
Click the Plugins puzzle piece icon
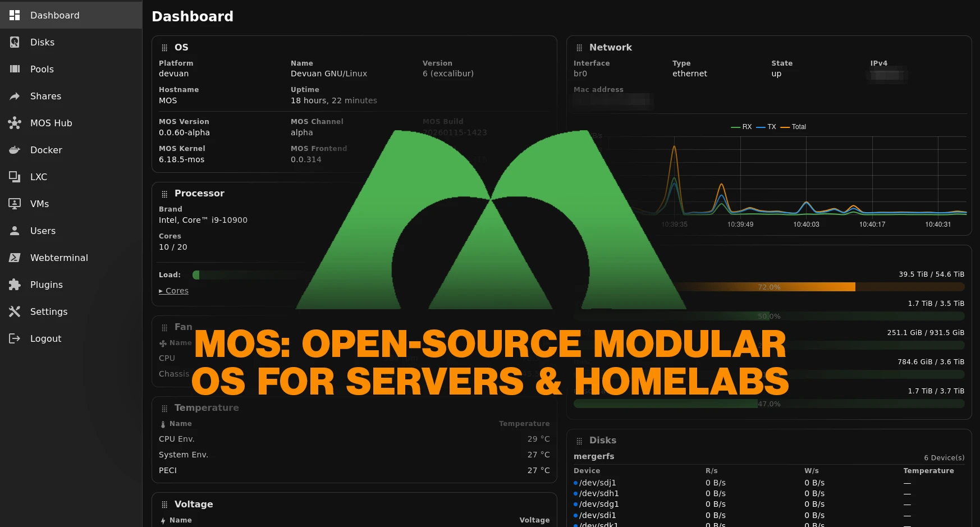click(15, 285)
